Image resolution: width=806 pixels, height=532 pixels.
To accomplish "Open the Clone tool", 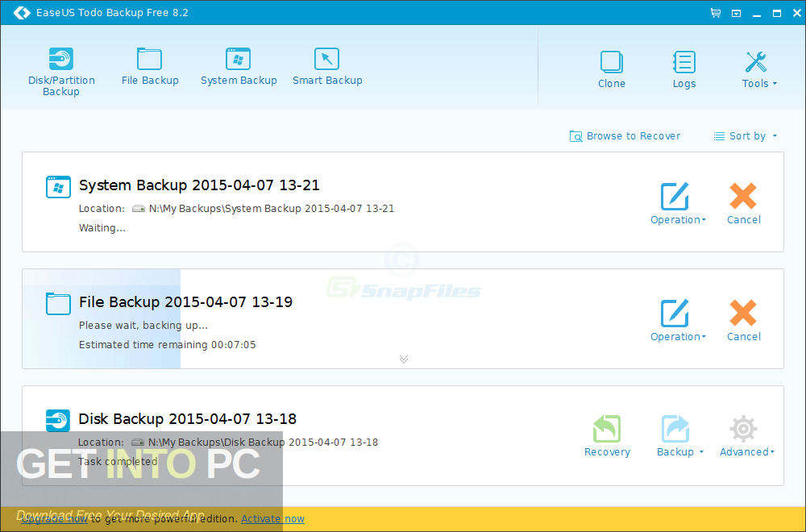I will point(612,69).
